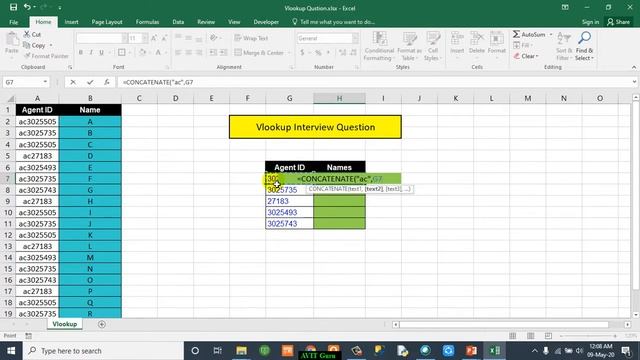Click the Orientation text angle icon

coord(213,38)
